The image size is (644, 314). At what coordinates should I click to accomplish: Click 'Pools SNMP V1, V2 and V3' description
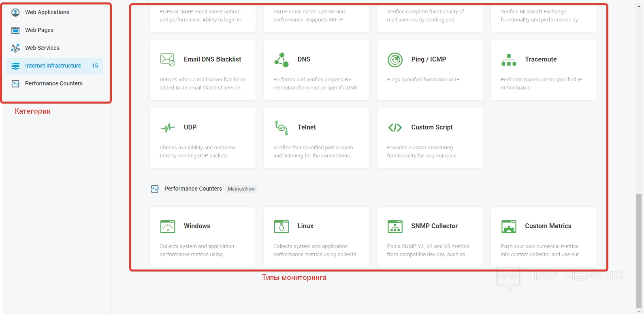[428, 250]
